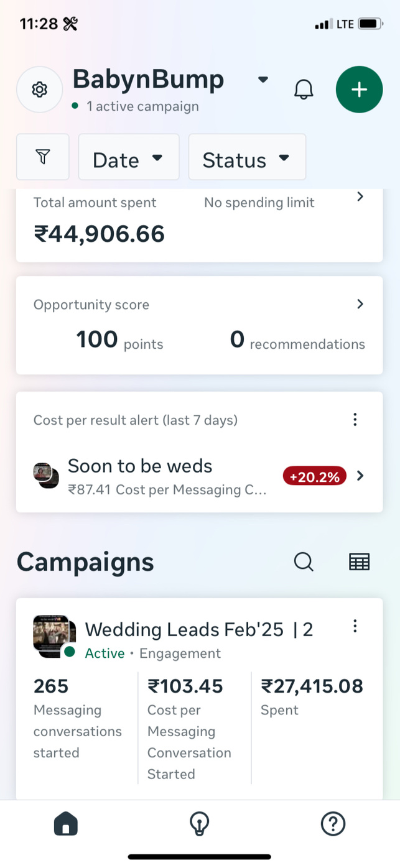Expand total amount spent details chevron
The height and width of the screenshot is (868, 400).
360,197
